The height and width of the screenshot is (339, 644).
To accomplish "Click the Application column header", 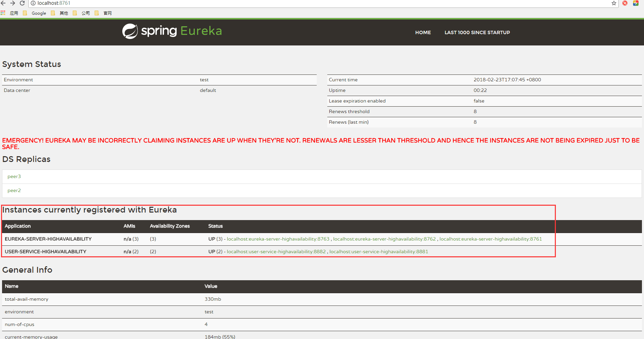I will (18, 226).
